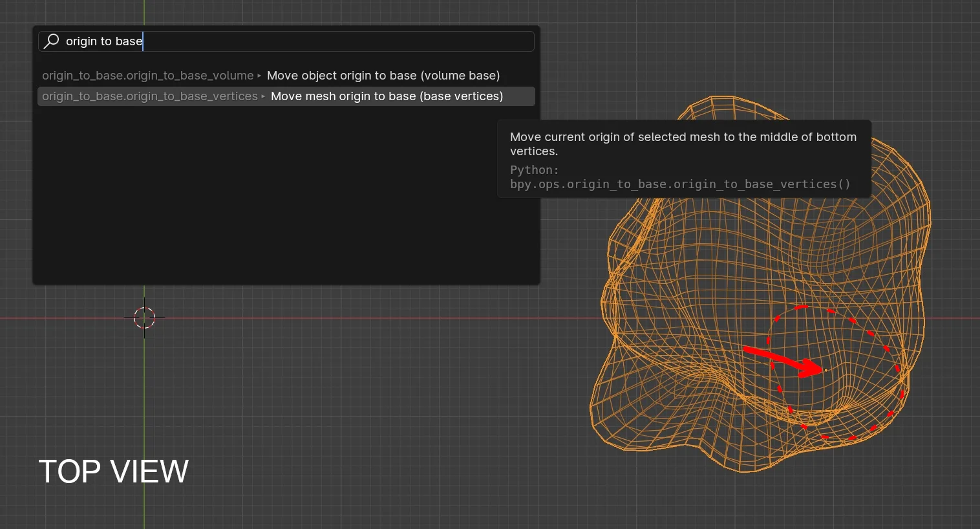Image resolution: width=980 pixels, height=529 pixels.
Task: Click the origin_to_base.origin_to_base_volume identifier text
Action: coord(147,76)
